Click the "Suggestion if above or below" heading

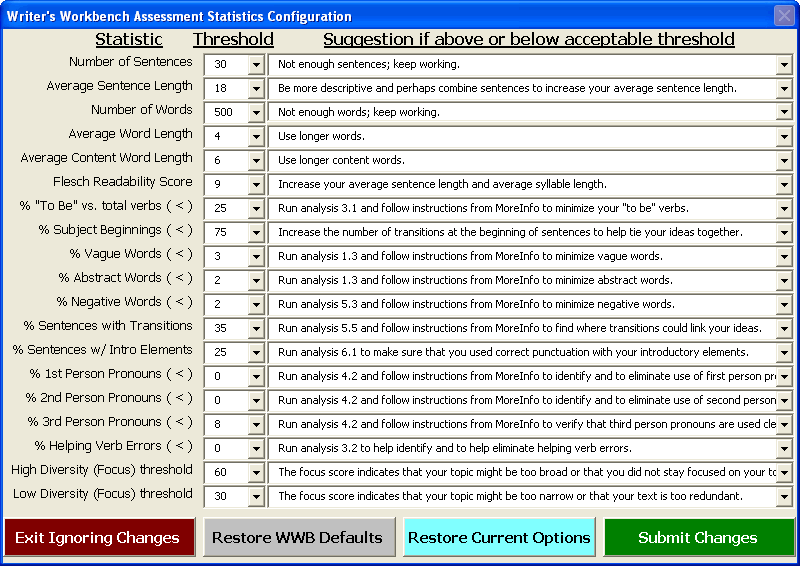coord(529,39)
